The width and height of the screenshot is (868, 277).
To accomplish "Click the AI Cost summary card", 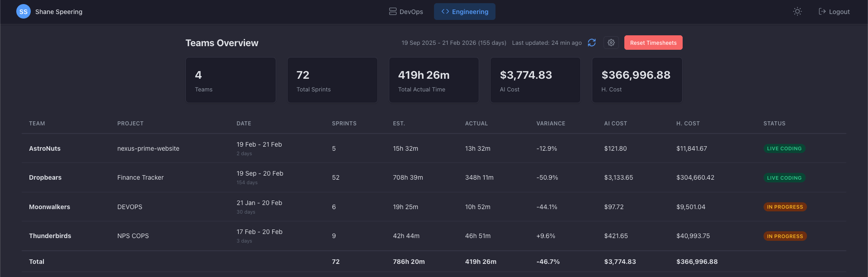I will point(535,80).
